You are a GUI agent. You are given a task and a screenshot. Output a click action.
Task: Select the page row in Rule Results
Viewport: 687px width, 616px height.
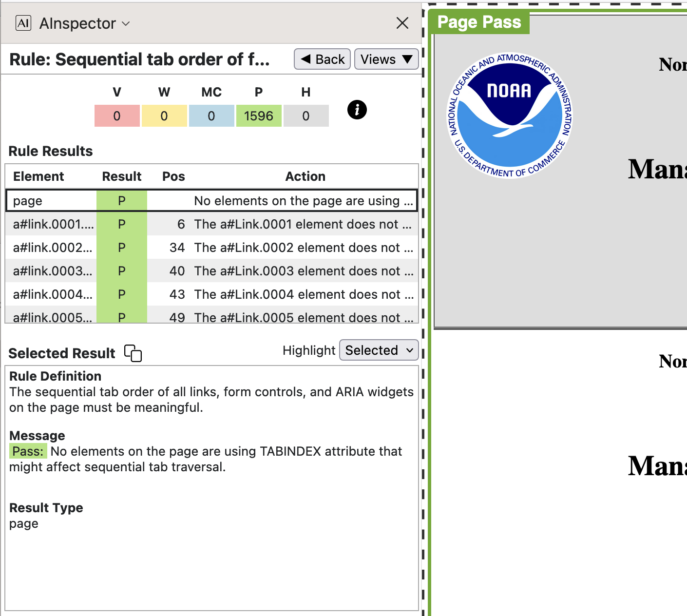(x=211, y=201)
